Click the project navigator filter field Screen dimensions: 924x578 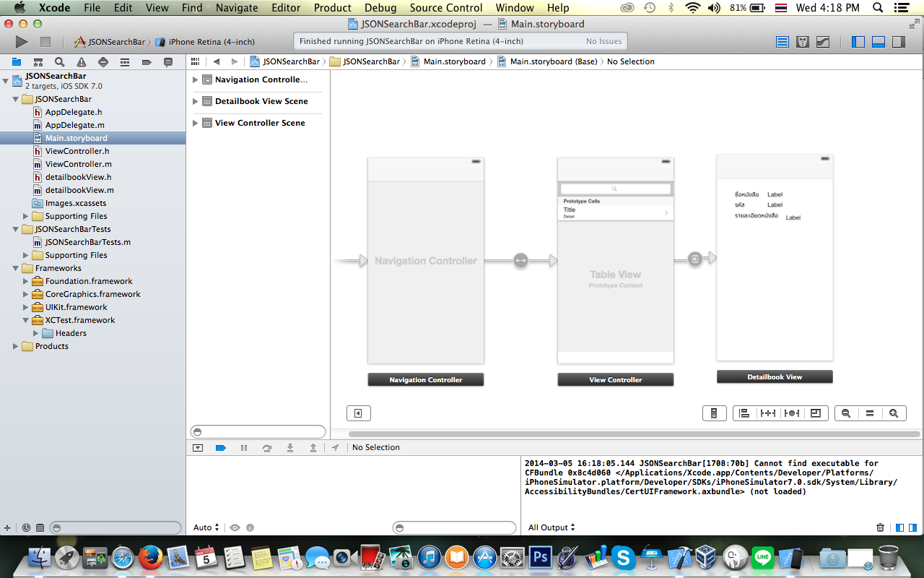(x=116, y=528)
